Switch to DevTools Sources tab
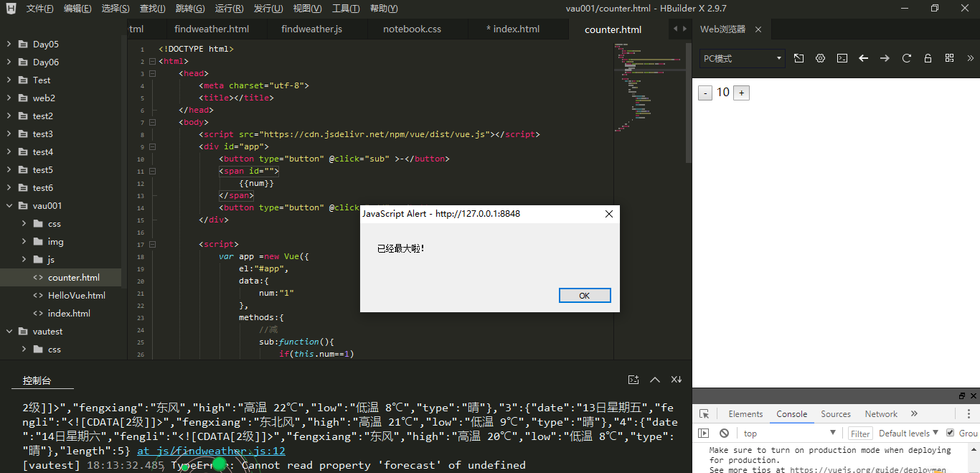 (836, 414)
